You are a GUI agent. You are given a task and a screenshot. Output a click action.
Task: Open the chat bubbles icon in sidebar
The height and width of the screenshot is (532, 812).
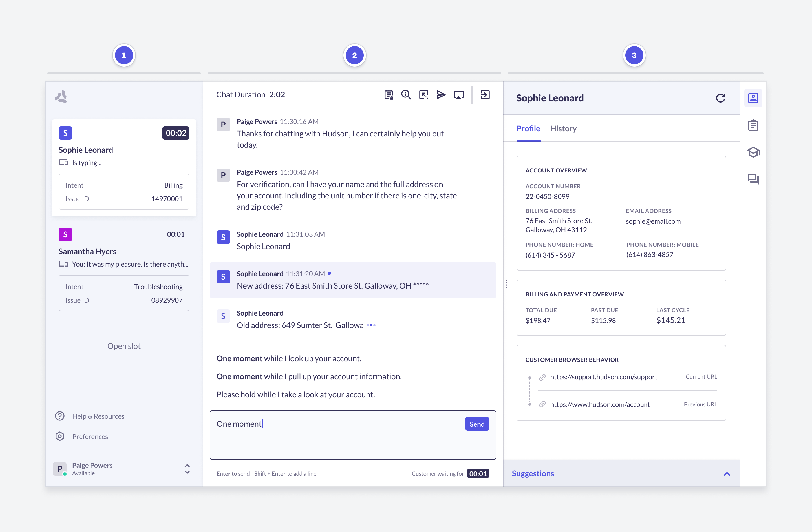[753, 179]
